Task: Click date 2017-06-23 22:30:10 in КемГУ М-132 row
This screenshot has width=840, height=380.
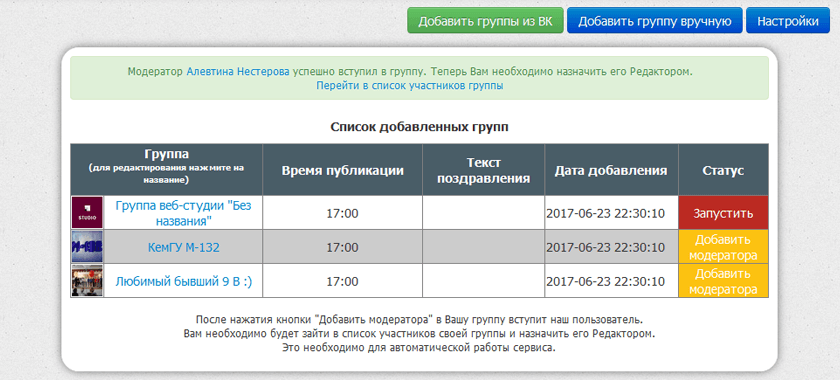Action: pyautogui.click(x=605, y=248)
